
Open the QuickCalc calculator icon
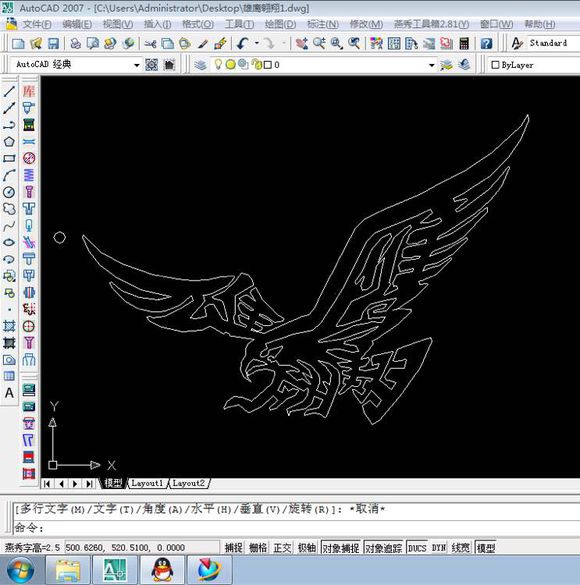tap(464, 43)
